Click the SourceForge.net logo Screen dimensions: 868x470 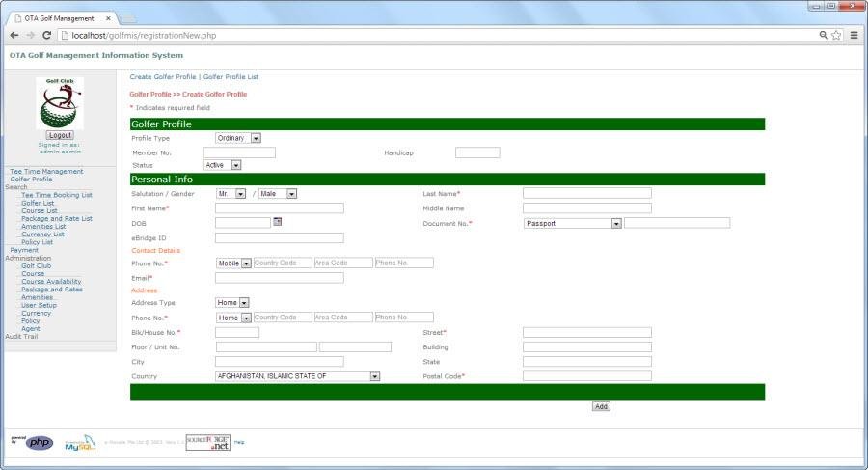pyautogui.click(x=207, y=442)
